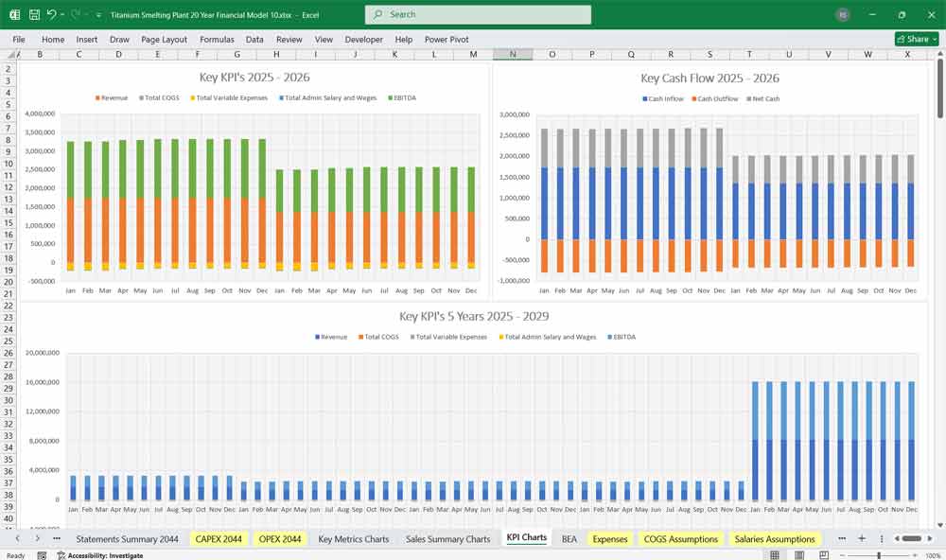
Task: Expand the Share button dropdown
Action: pos(934,39)
